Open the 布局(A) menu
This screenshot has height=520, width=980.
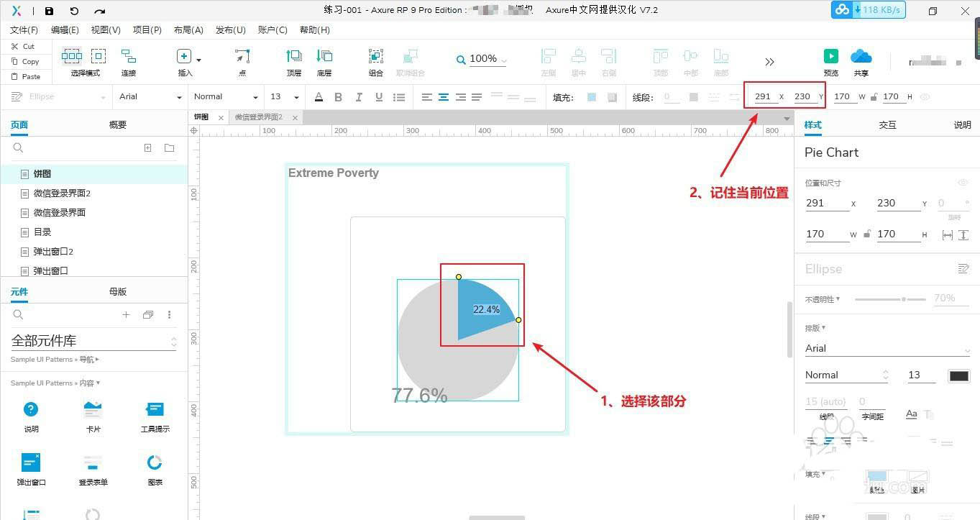pos(188,29)
